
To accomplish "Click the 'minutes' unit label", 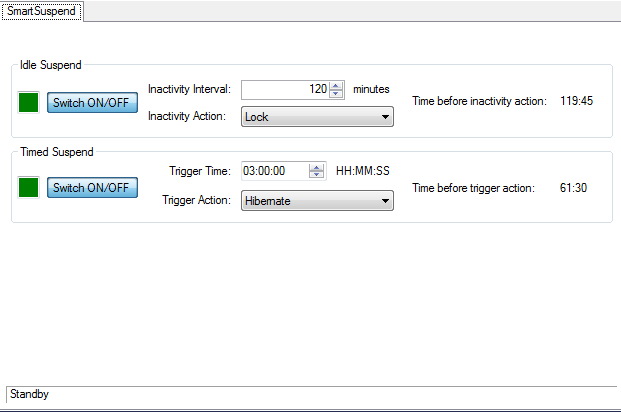I will click(x=371, y=89).
